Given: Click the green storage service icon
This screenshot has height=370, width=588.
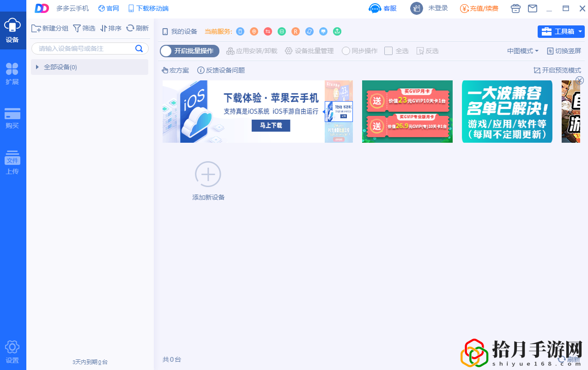Looking at the screenshot, I should (x=282, y=31).
